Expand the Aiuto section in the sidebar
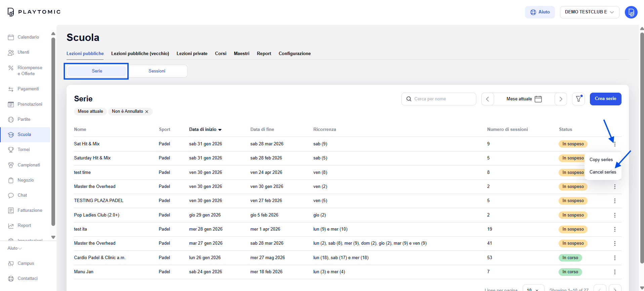 click(x=15, y=248)
